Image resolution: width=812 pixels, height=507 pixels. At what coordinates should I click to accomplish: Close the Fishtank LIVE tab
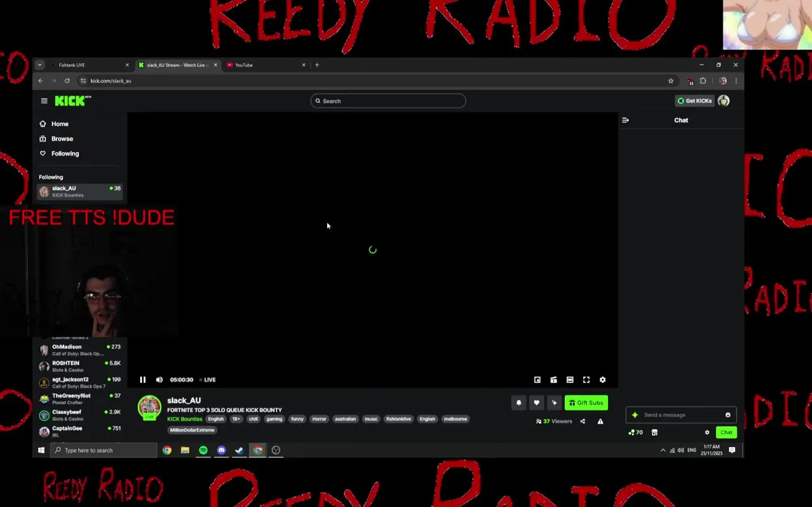pos(127,65)
